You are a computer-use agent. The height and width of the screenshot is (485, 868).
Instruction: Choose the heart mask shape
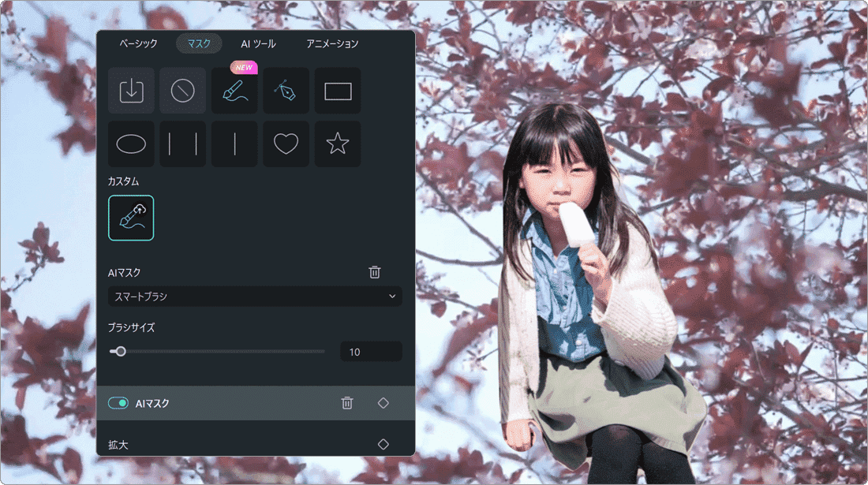click(286, 144)
